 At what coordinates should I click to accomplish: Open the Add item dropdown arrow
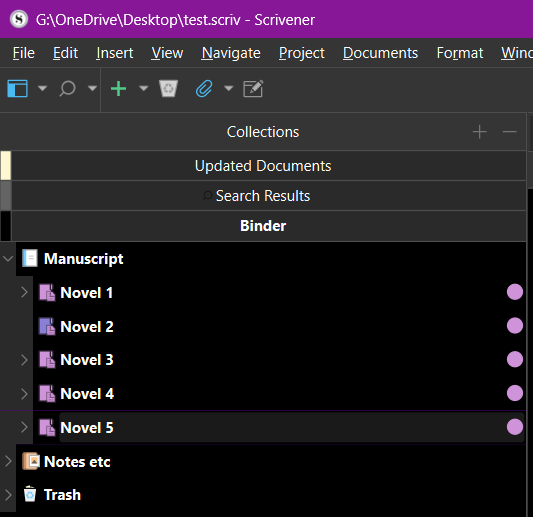[143, 88]
